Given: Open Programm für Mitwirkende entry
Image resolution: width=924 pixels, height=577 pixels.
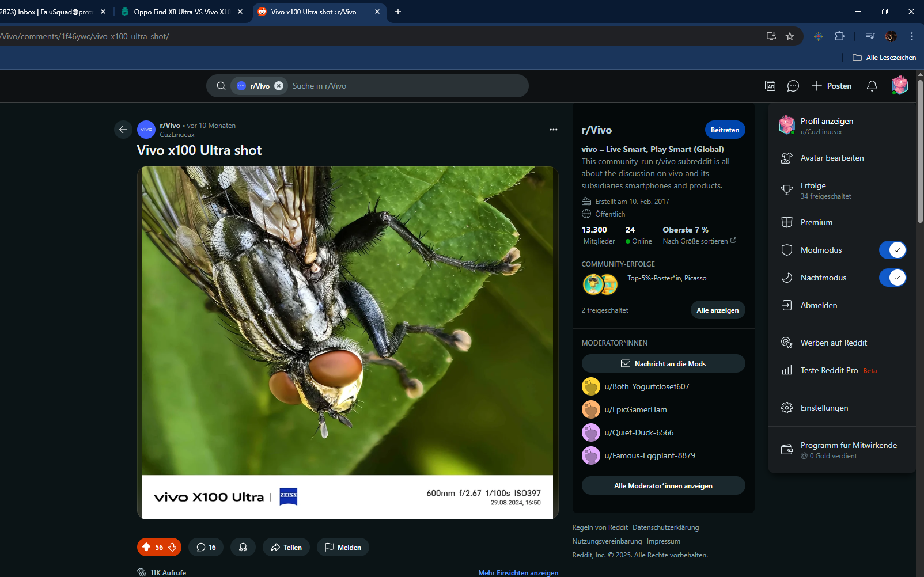Looking at the screenshot, I should (842, 450).
